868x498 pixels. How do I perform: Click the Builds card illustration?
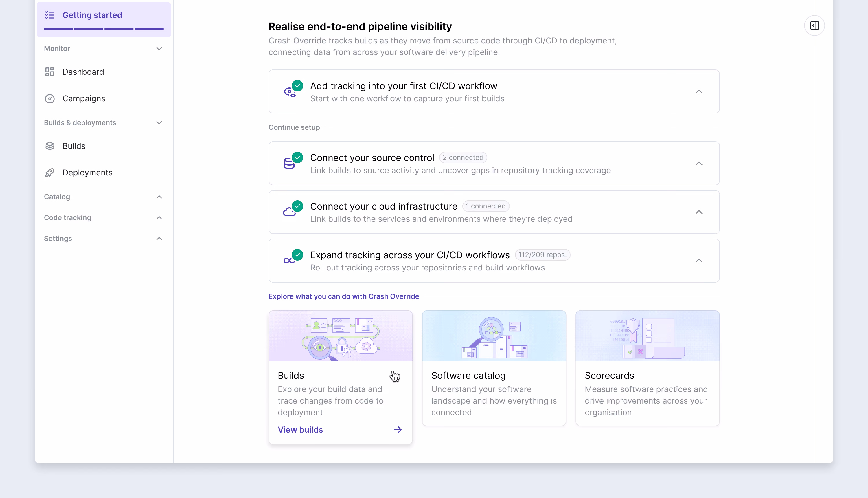(340, 336)
